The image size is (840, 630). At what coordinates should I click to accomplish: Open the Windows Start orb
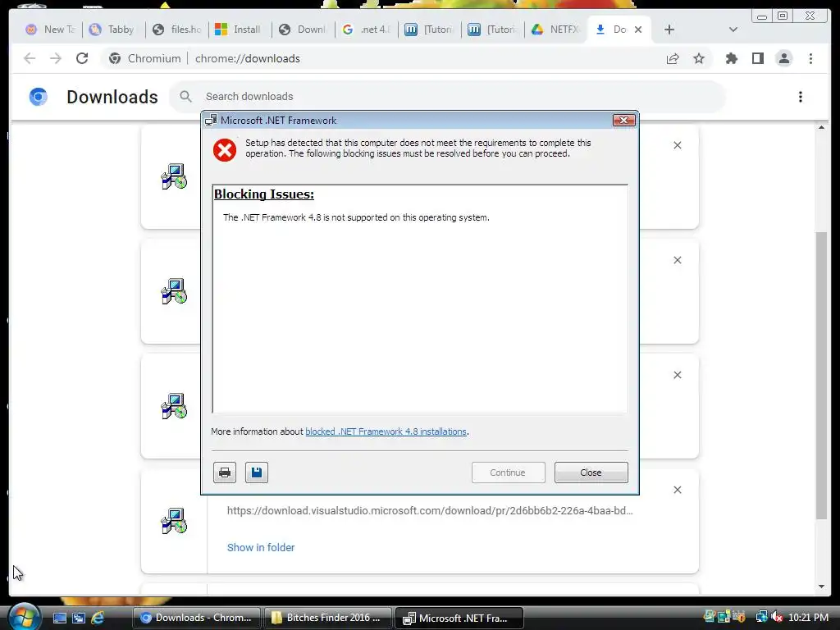pyautogui.click(x=24, y=617)
